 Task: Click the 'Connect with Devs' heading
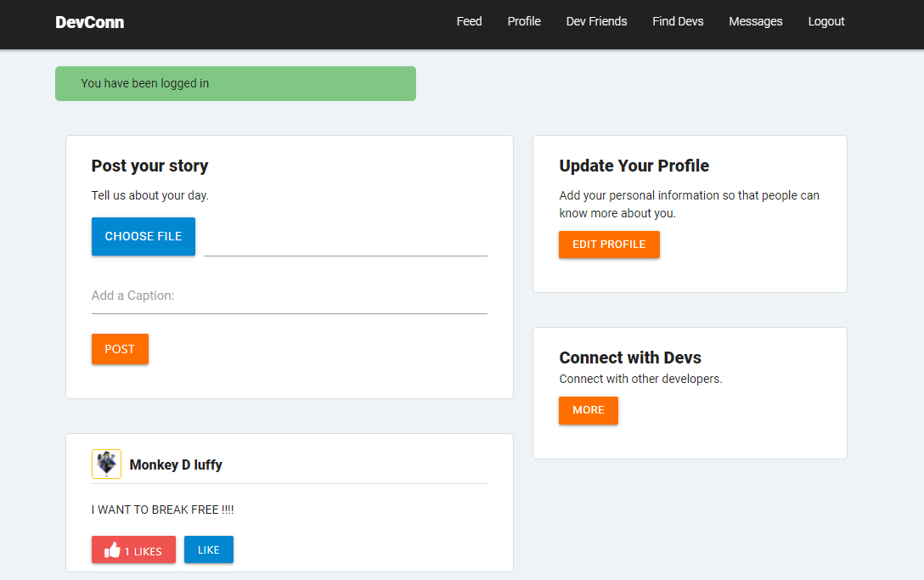click(630, 358)
